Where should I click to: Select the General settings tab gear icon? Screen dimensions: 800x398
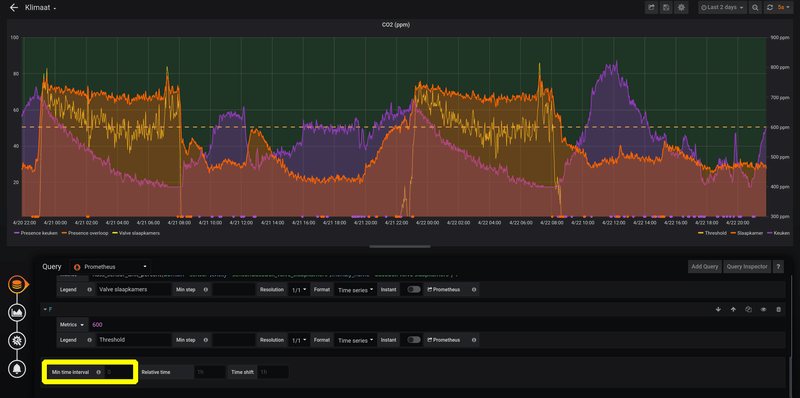coord(17,340)
